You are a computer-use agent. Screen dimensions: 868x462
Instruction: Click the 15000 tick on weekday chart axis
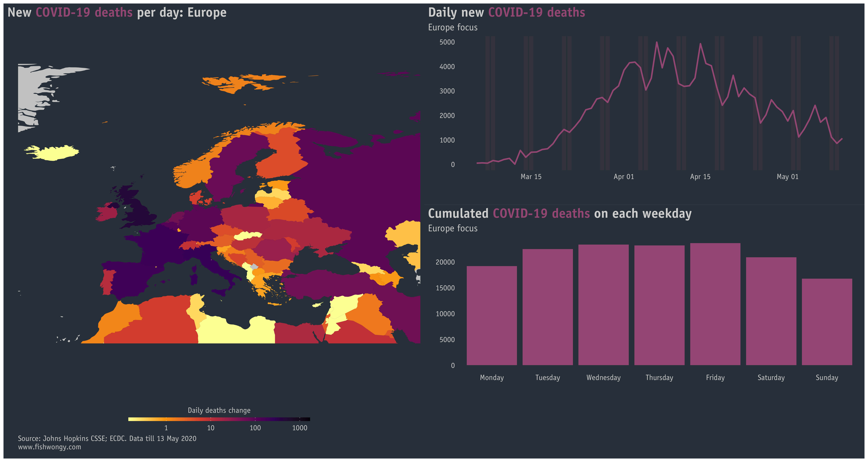445,288
